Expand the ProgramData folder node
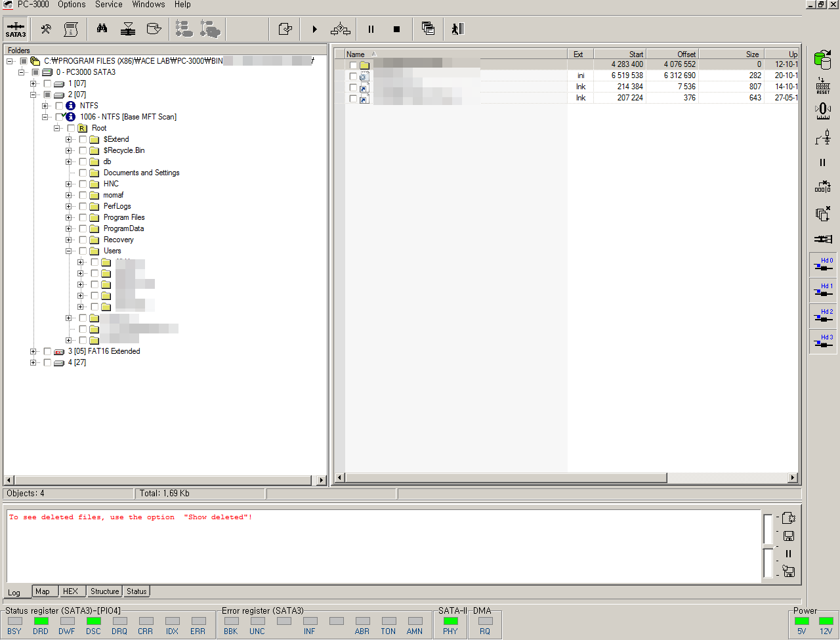 tap(68, 228)
